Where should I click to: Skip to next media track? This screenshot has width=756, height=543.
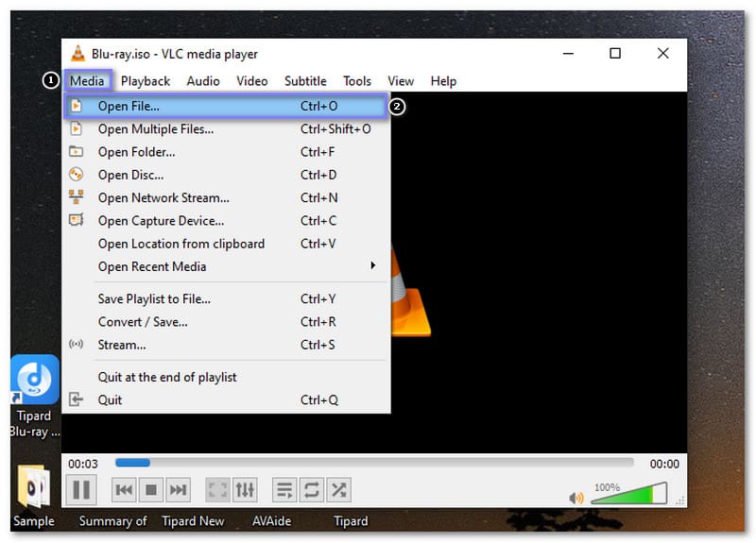pos(178,490)
